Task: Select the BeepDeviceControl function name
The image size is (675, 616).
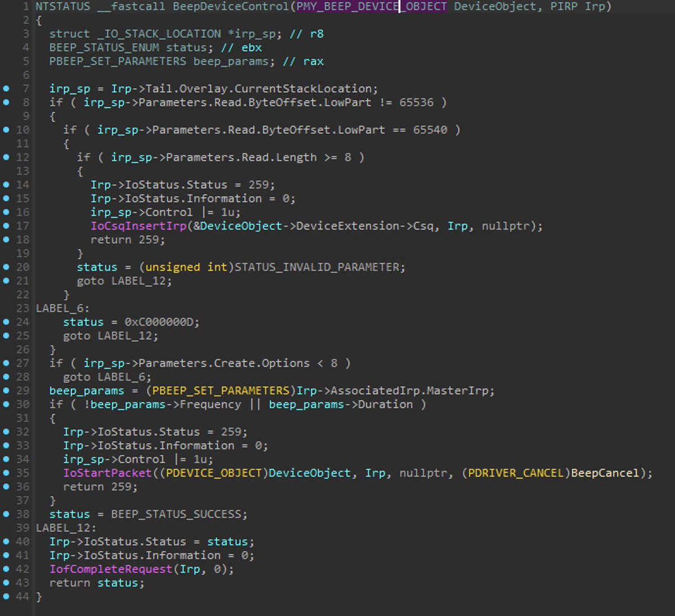Action: [231, 7]
